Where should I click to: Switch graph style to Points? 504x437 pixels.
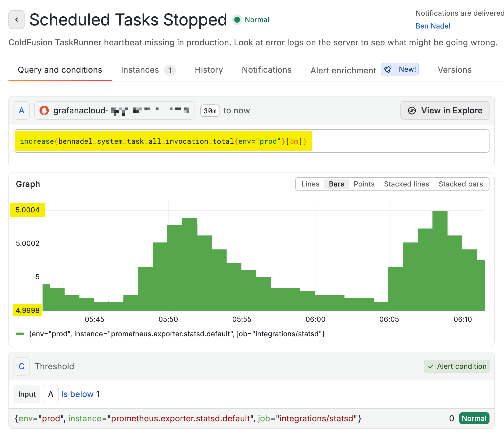click(x=364, y=184)
